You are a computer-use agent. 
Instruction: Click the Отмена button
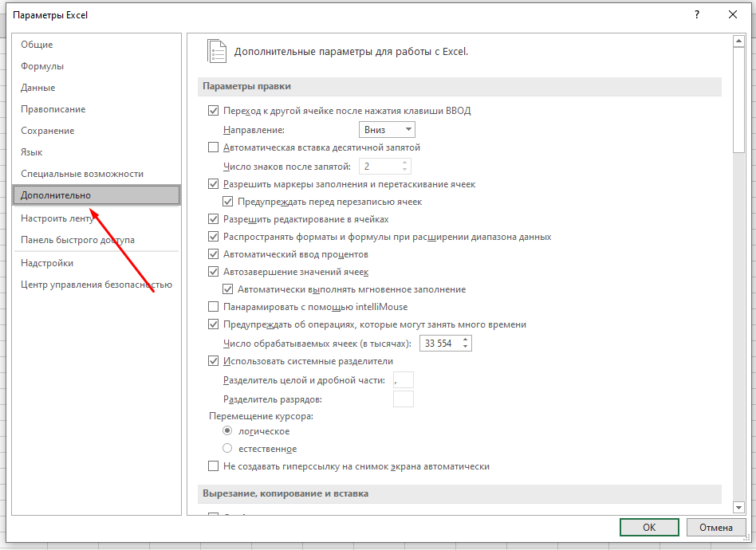[x=716, y=528]
